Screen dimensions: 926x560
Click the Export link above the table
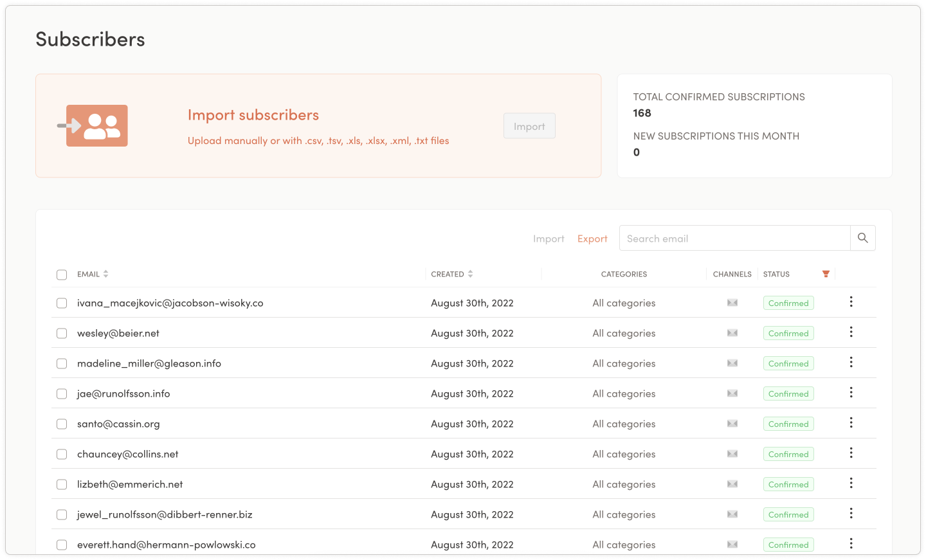click(592, 239)
